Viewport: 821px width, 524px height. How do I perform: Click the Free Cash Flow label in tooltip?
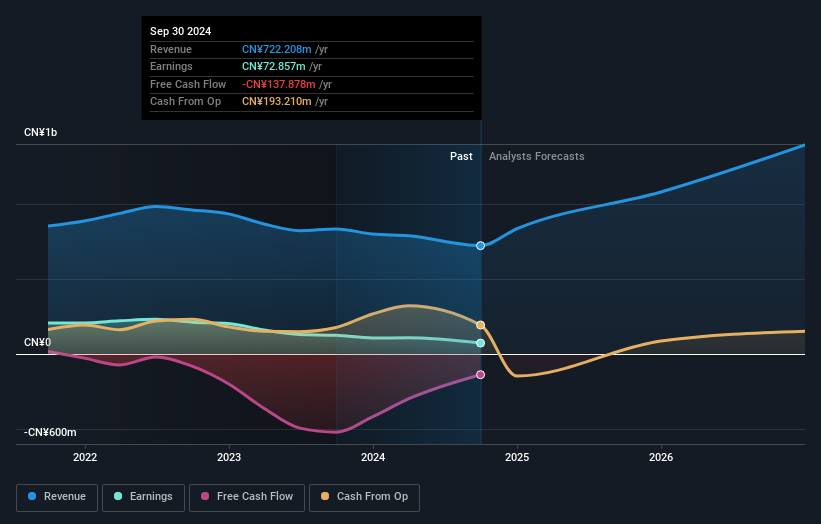[x=188, y=84]
